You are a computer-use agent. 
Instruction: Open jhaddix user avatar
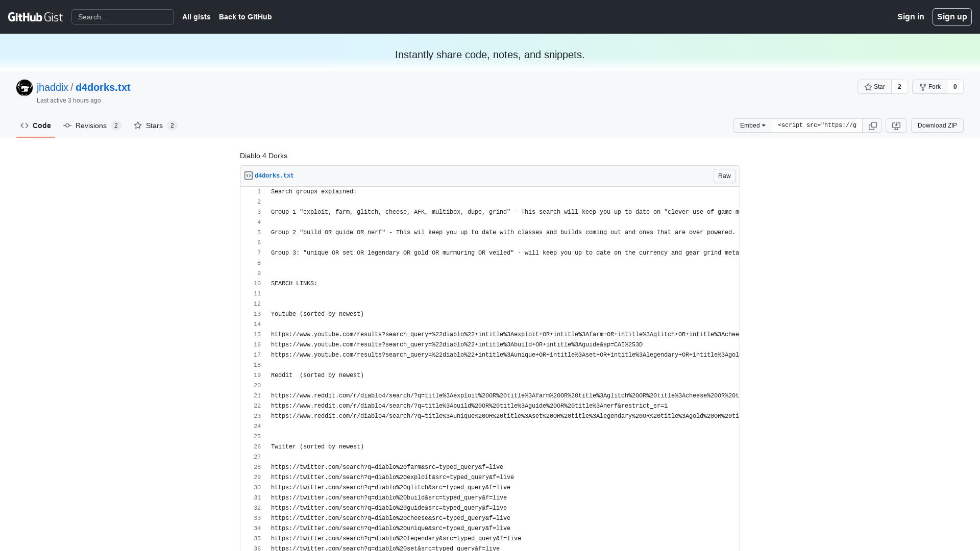pyautogui.click(x=24, y=88)
